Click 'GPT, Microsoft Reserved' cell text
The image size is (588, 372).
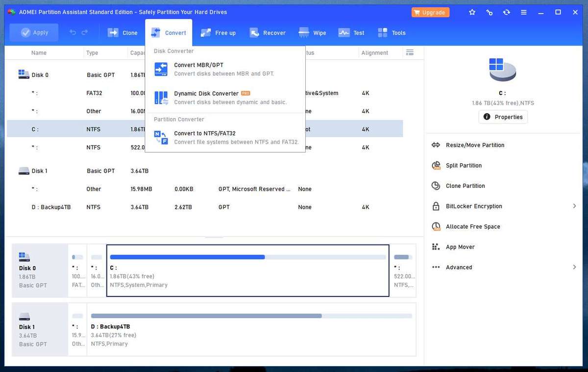click(254, 189)
